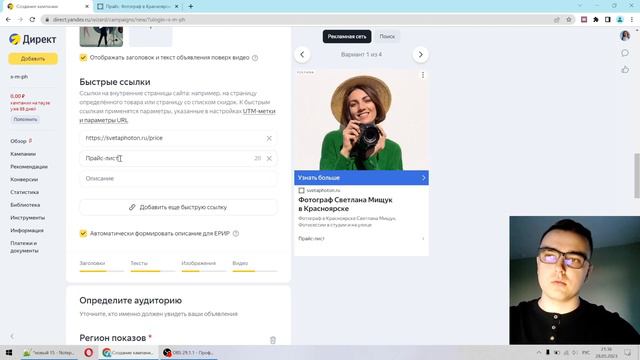Go back in browser history

[9, 19]
